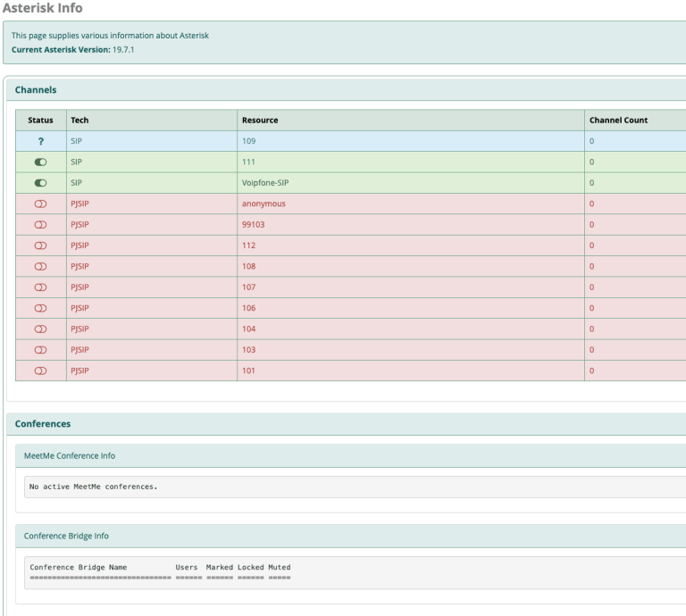Click the red status icon for PJSIP 112

click(41, 246)
